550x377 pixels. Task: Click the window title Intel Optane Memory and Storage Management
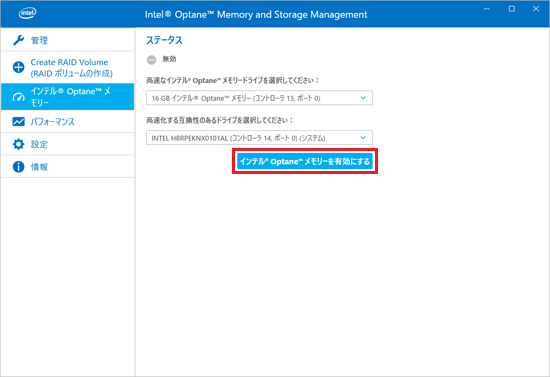tap(256, 14)
